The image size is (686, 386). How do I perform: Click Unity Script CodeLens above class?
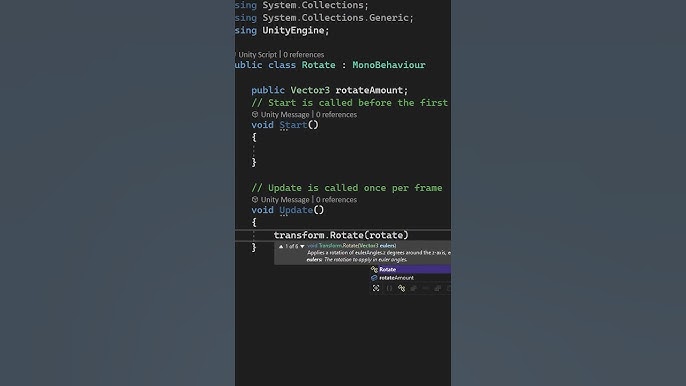[257, 55]
